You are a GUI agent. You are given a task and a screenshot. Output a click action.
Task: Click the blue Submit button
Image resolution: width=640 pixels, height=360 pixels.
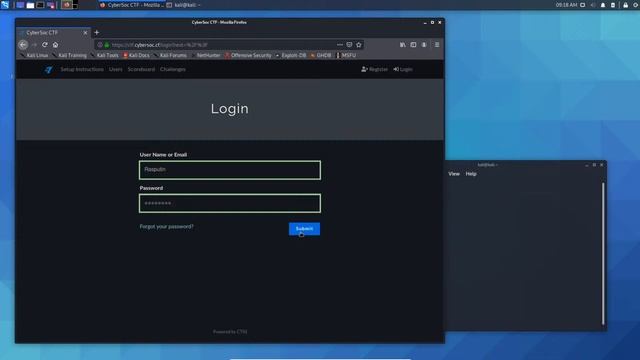(304, 229)
